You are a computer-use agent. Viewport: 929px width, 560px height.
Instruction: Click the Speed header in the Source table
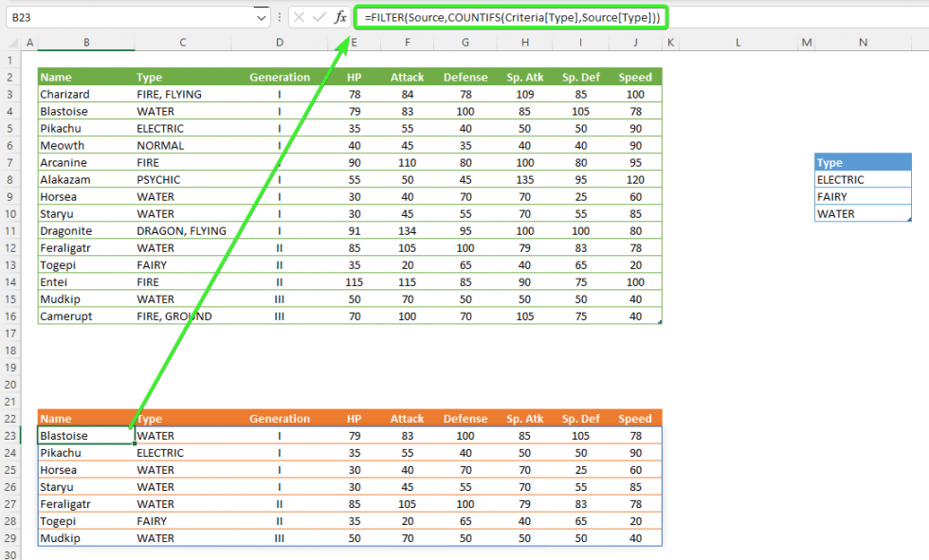tap(635, 77)
